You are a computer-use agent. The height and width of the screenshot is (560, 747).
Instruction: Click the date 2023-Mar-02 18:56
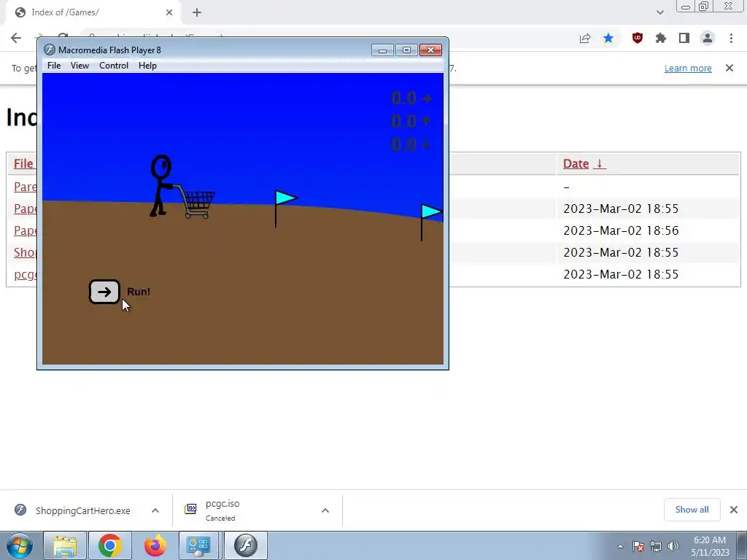621,230
